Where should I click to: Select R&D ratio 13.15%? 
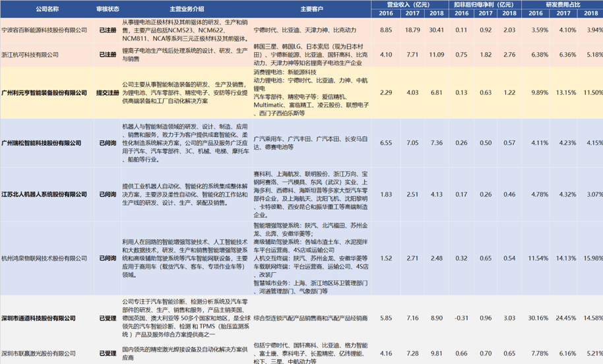tap(566, 92)
